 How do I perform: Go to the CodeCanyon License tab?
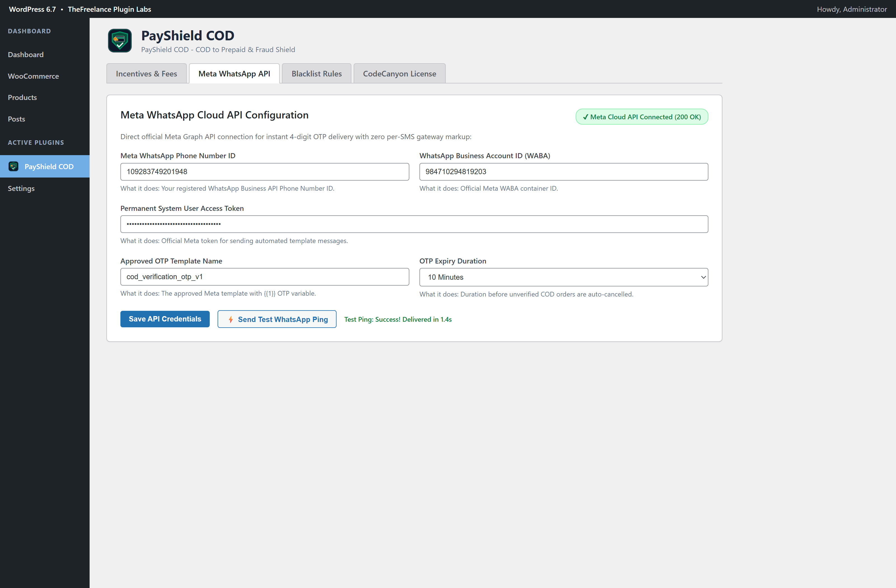[400, 73]
